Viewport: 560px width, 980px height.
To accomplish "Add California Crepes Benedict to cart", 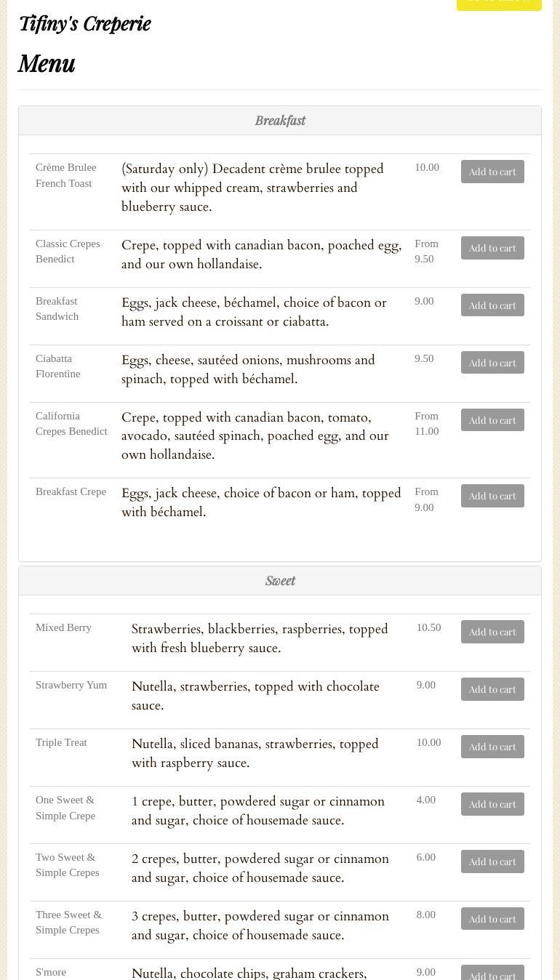I will [x=492, y=420].
